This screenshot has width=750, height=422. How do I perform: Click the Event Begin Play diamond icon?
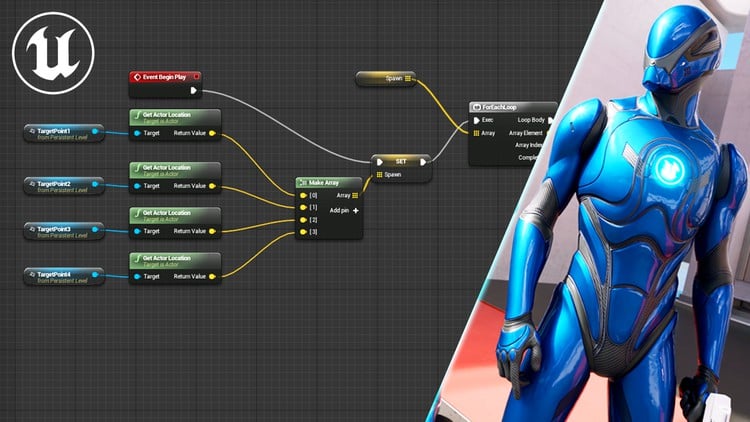tap(139, 76)
